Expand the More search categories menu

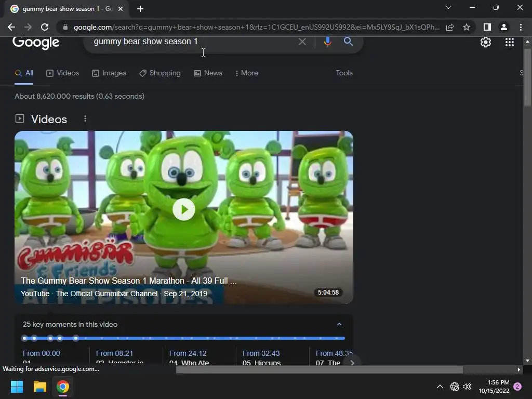click(247, 73)
